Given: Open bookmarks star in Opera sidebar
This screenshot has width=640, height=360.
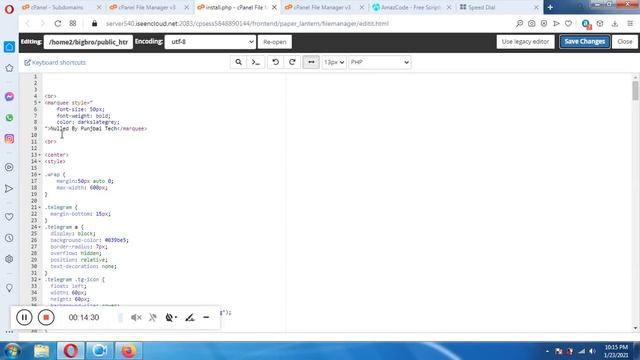Looking at the screenshot, I should tap(9, 68).
